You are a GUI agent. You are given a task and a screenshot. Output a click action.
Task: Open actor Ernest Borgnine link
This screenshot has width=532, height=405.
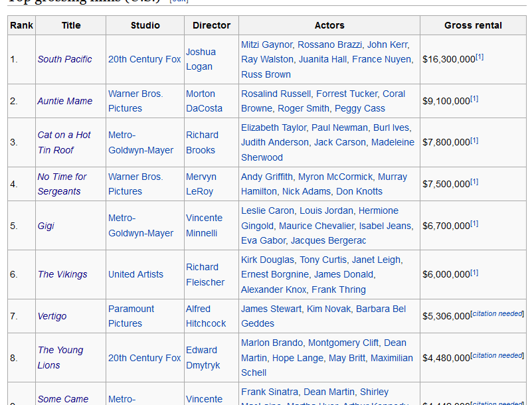(x=275, y=275)
